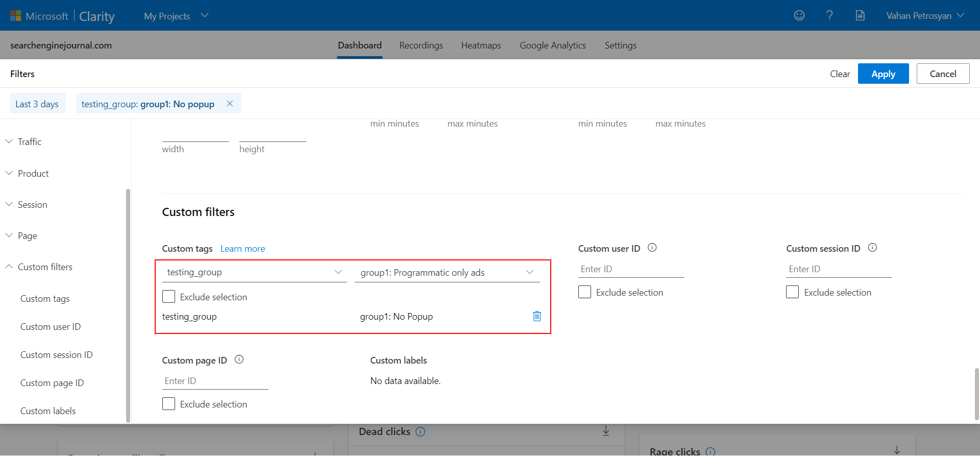The image size is (980, 456).
Task: Delete the testing_group No Popup tag filter
Action: (x=536, y=317)
